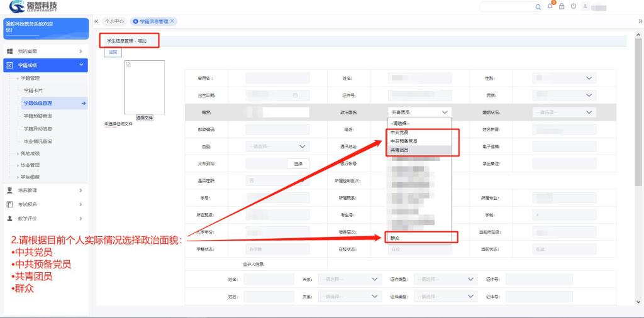Click the power logout icon
The height and width of the screenshot is (318, 644).
[574, 7]
